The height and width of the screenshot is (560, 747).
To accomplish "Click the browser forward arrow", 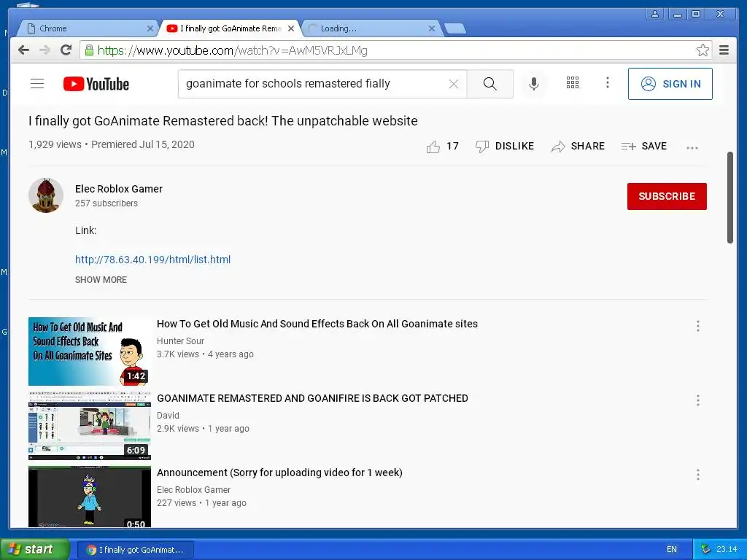I will click(44, 50).
